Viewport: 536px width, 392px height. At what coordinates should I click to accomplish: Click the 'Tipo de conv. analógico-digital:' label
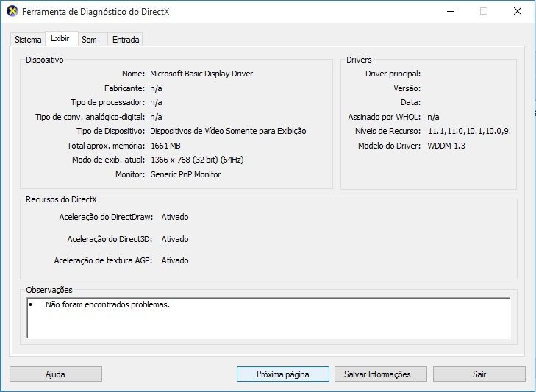(90, 117)
